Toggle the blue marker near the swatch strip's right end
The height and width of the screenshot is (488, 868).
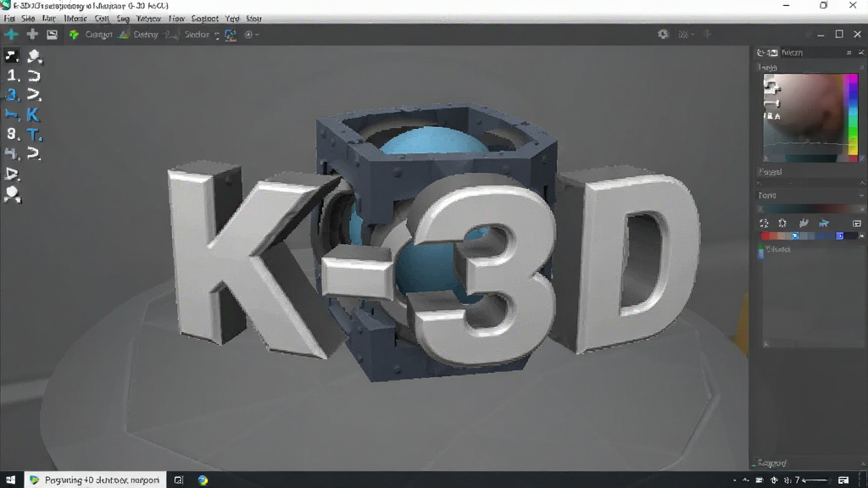(x=840, y=236)
